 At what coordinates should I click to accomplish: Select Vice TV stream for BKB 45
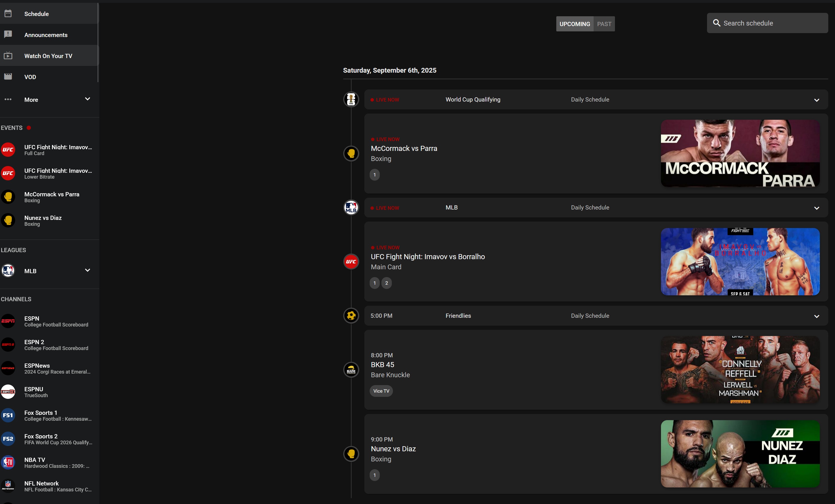tap(381, 391)
